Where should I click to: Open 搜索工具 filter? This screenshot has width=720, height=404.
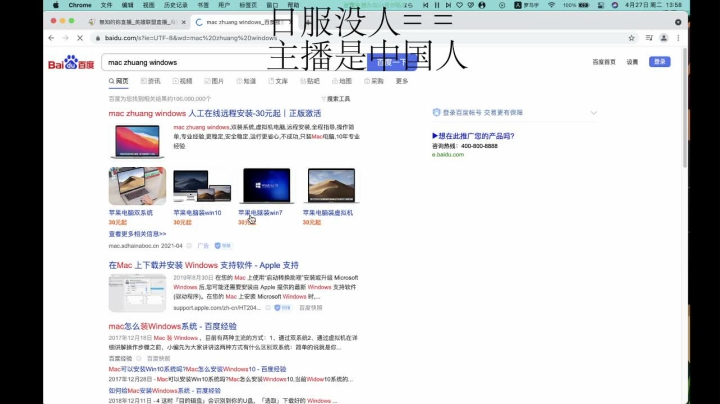click(336, 99)
